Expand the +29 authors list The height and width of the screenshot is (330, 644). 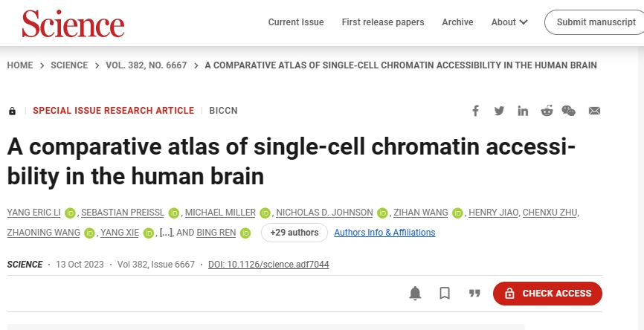[x=294, y=233]
